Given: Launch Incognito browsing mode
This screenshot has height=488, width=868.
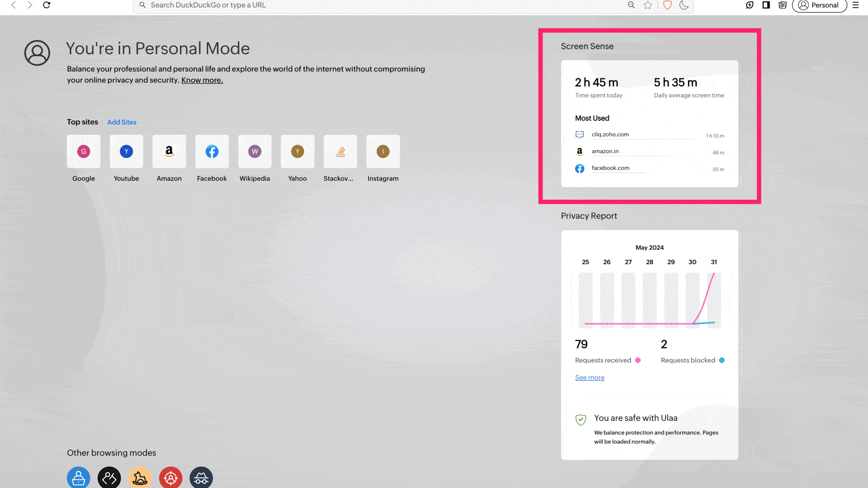Looking at the screenshot, I should point(201,477).
